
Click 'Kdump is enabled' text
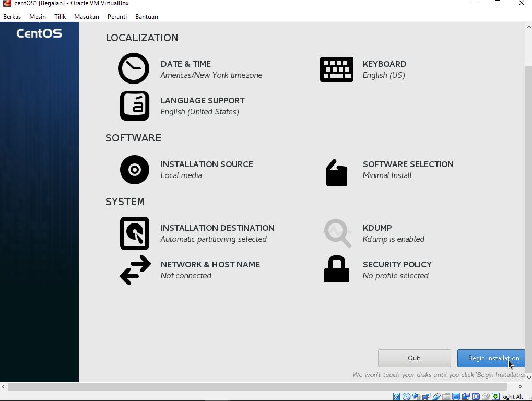coord(394,239)
